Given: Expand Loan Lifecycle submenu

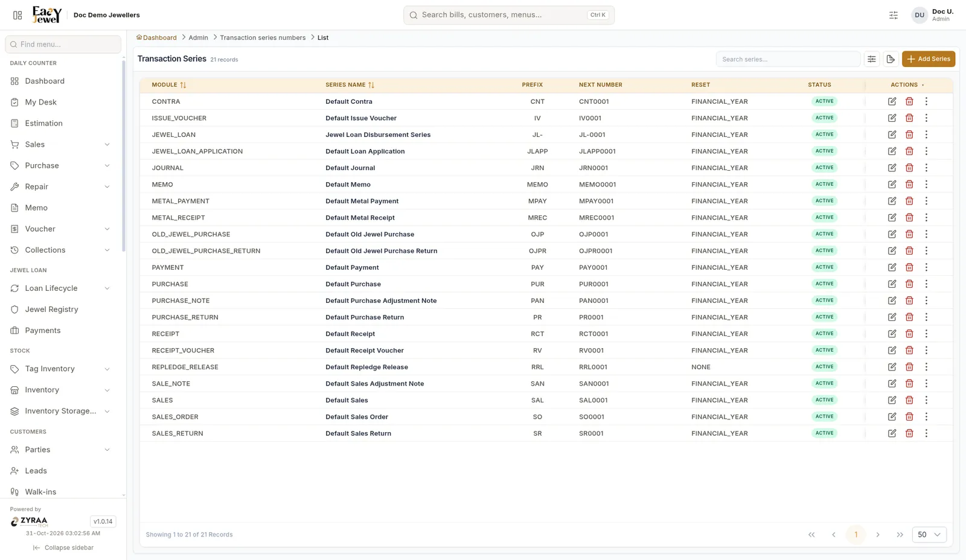Looking at the screenshot, I should (63, 288).
